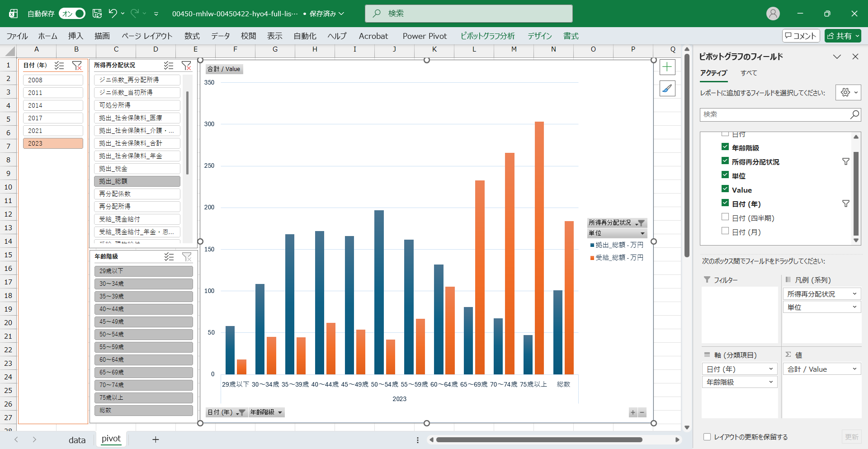Screen dimensions: 868x449
Task: Uncheck the 年齢階級 field checkbox
Action: [725, 147]
